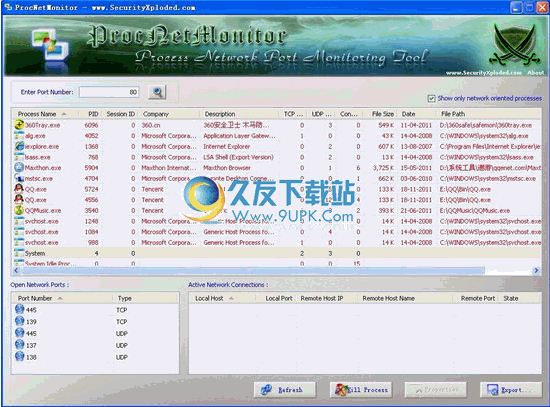This screenshot has height=407, width=550.
Task: Click the process list scroll right arrow
Action: point(536,271)
